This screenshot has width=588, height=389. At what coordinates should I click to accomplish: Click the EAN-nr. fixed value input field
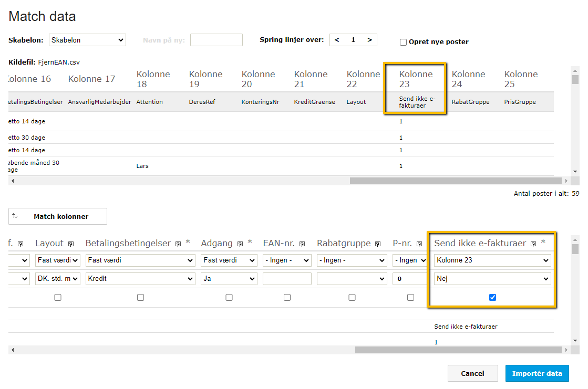(x=287, y=279)
